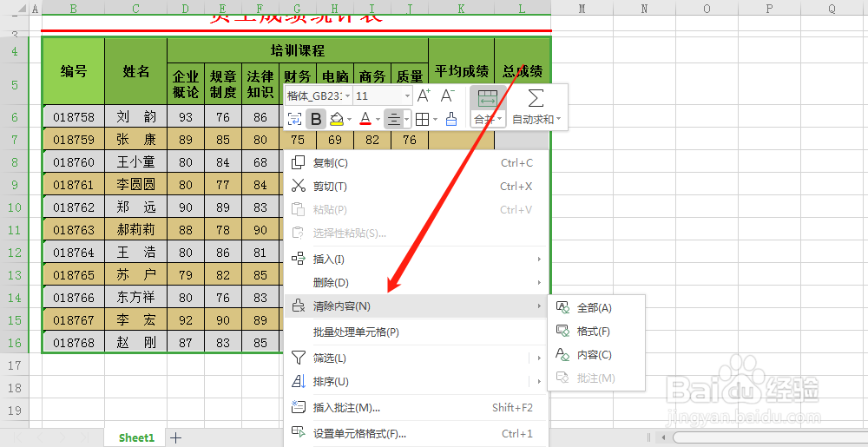This screenshot has height=447, width=868.
Task: Open the 删除(D) context menu entry
Action: (x=416, y=283)
